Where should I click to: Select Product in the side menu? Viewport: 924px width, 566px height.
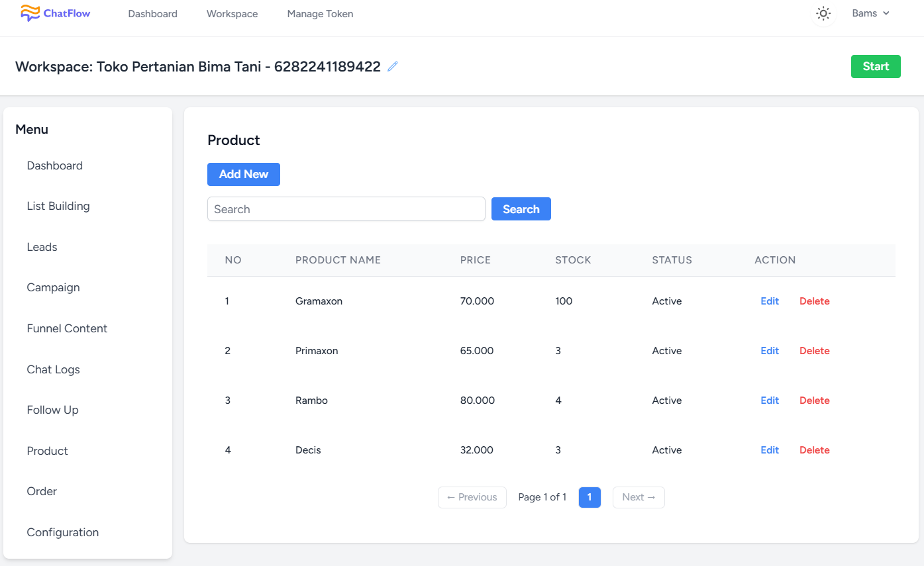tap(48, 451)
